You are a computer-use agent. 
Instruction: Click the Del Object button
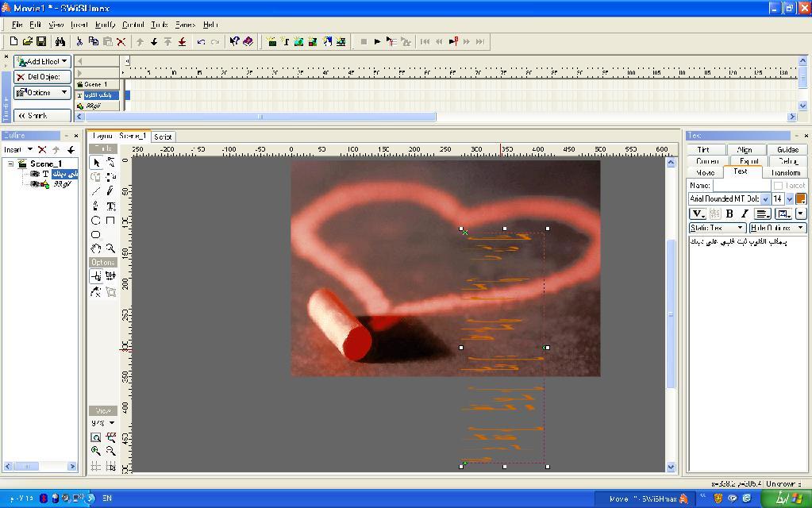43,77
